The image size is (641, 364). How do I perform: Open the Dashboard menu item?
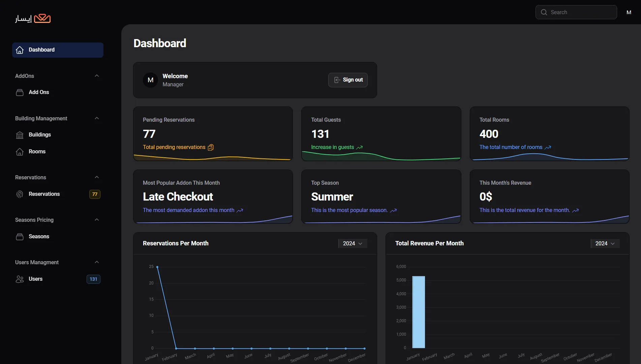point(58,50)
